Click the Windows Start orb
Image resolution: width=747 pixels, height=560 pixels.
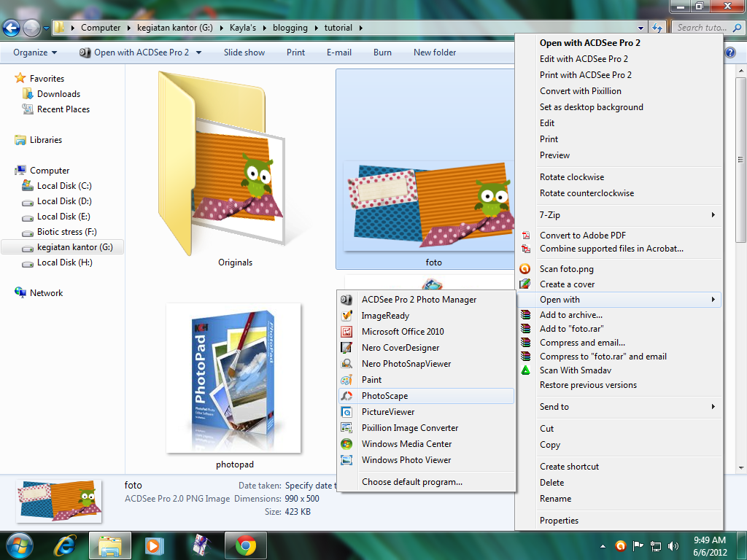(x=20, y=545)
